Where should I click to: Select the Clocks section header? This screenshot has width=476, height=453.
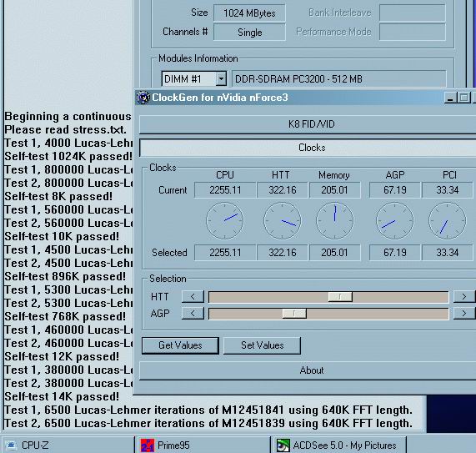click(x=308, y=148)
